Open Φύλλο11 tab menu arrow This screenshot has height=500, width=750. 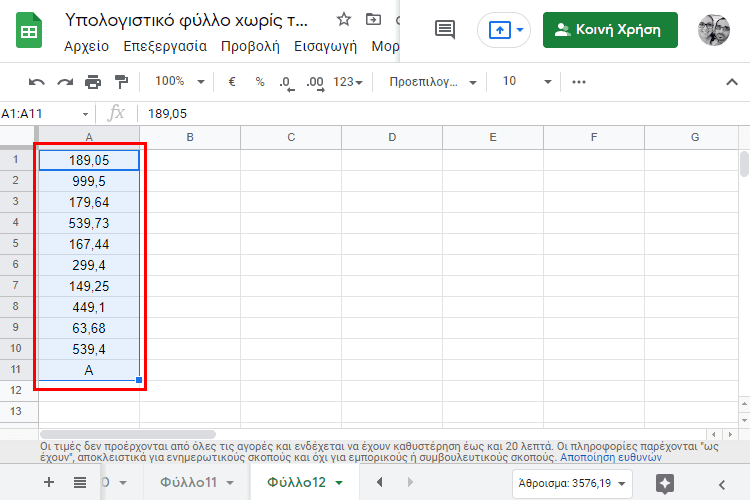click(x=230, y=483)
